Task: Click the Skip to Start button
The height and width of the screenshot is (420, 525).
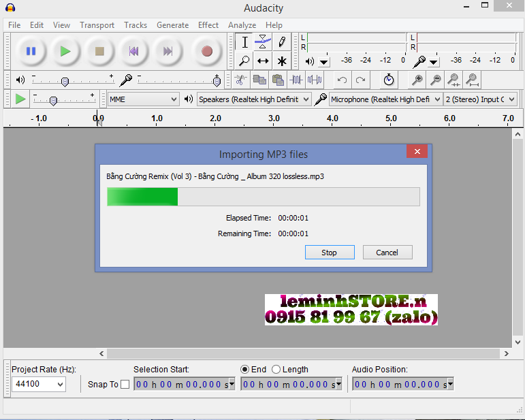Action: tap(133, 52)
